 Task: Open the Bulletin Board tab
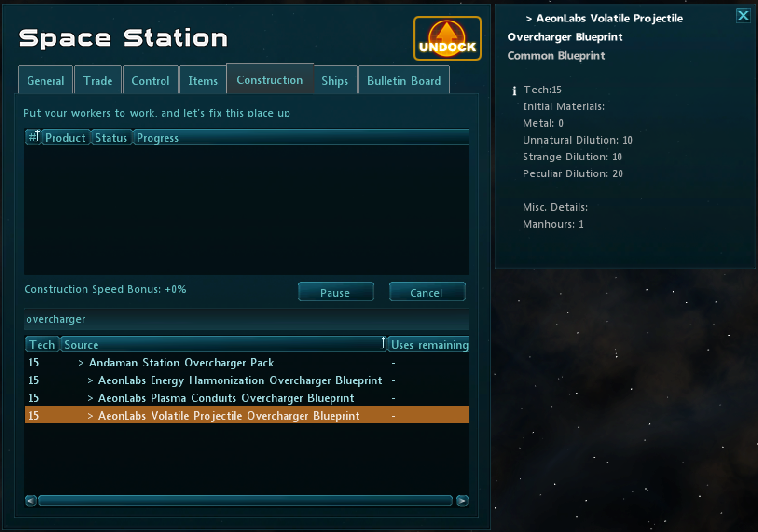coord(403,81)
